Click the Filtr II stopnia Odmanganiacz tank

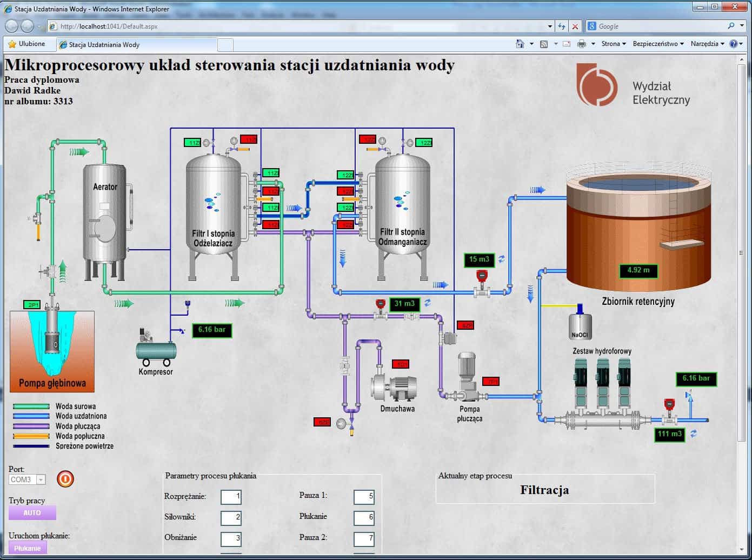(x=402, y=216)
